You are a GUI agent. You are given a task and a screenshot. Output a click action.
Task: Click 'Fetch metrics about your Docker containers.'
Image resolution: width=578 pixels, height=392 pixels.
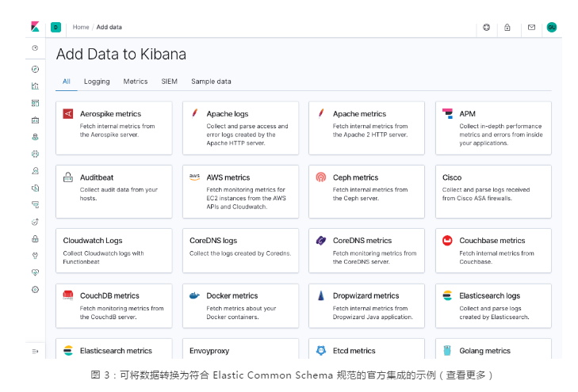tap(241, 313)
